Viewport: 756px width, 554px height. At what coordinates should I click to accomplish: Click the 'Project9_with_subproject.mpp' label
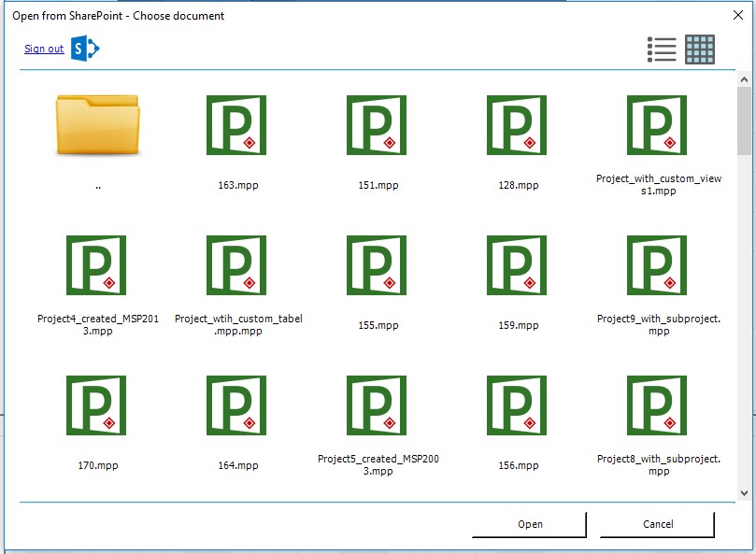[x=659, y=325]
